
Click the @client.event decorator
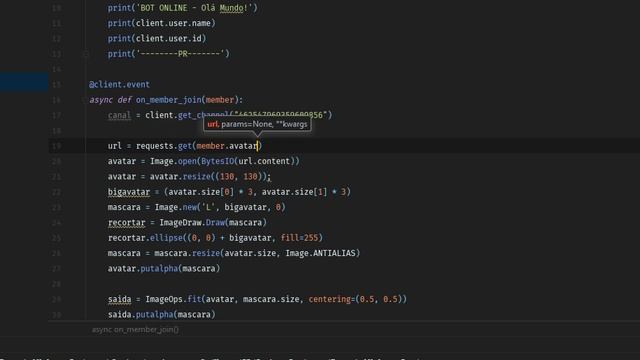pos(119,84)
